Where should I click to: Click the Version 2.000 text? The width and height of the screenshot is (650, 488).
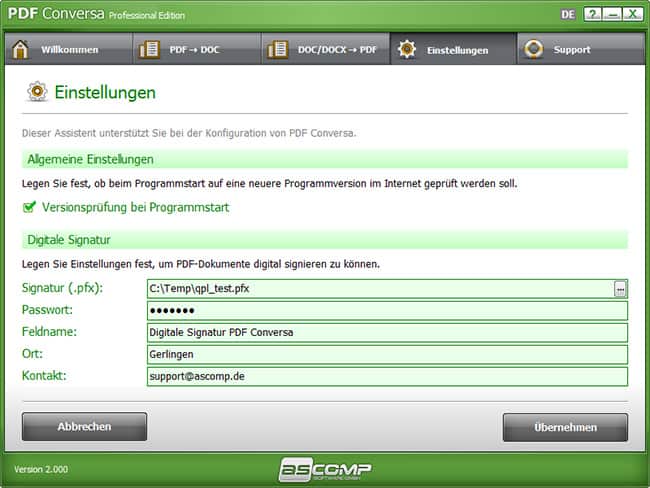[41, 469]
